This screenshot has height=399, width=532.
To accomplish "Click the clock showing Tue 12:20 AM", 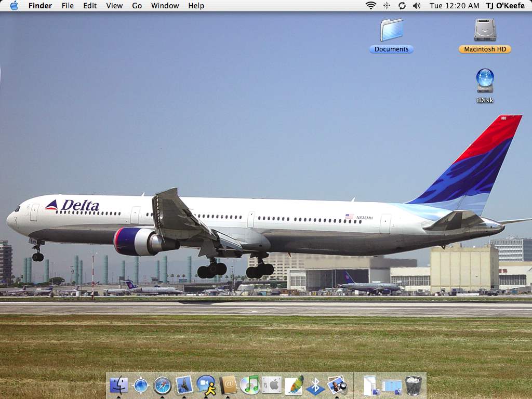I will click(x=454, y=6).
